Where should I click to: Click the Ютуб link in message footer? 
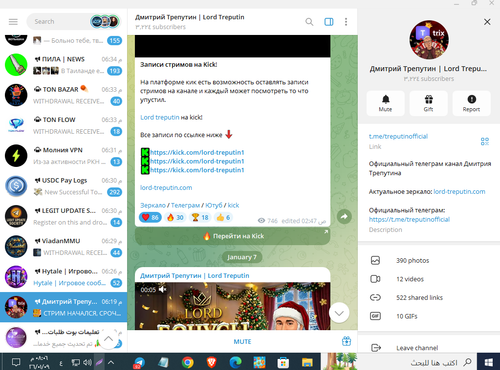click(214, 205)
